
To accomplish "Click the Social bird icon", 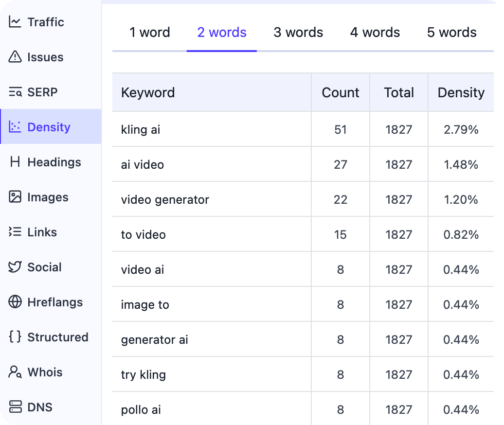I will click(15, 267).
